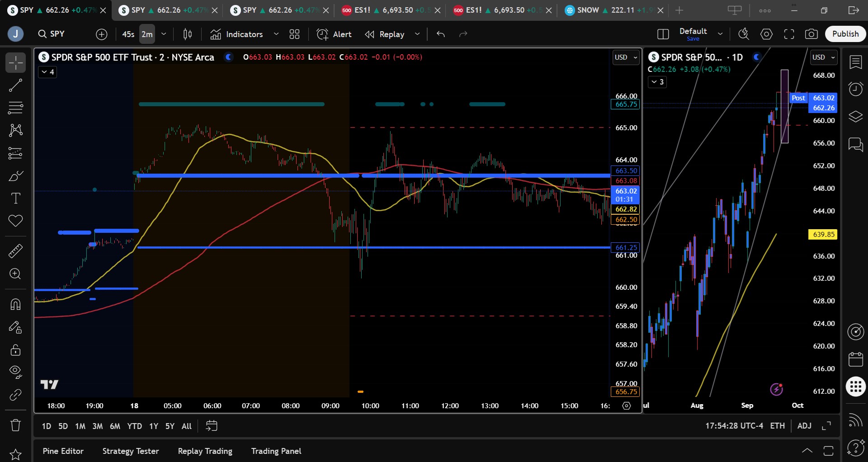Open the go to date calendar
Image resolution: width=868 pixels, height=462 pixels.
(212, 426)
